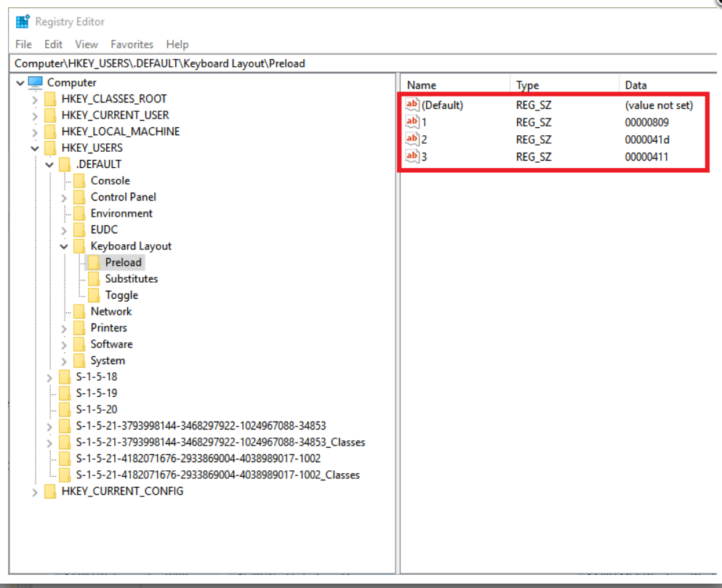Click REG_SZ type in row 3
Image resolution: width=722 pixels, height=588 pixels.
[534, 157]
